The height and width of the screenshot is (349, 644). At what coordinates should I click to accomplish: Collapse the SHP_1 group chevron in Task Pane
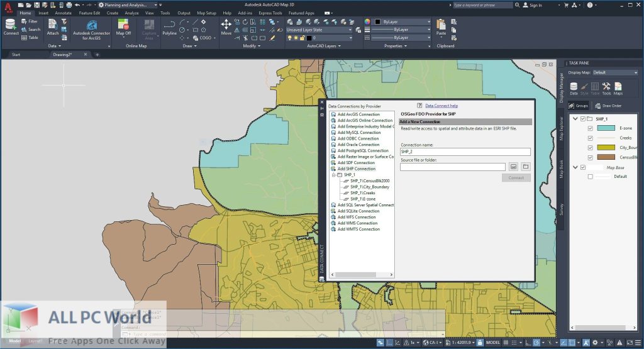click(575, 119)
